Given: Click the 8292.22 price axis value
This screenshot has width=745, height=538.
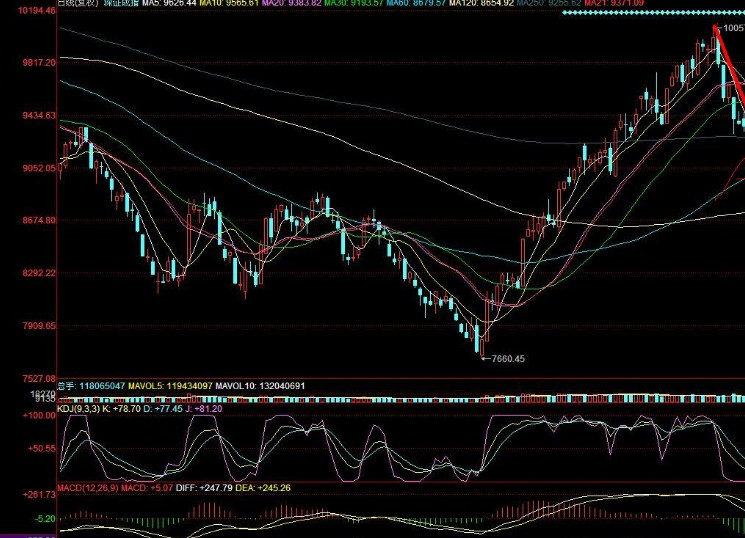Looking at the screenshot, I should point(39,273).
